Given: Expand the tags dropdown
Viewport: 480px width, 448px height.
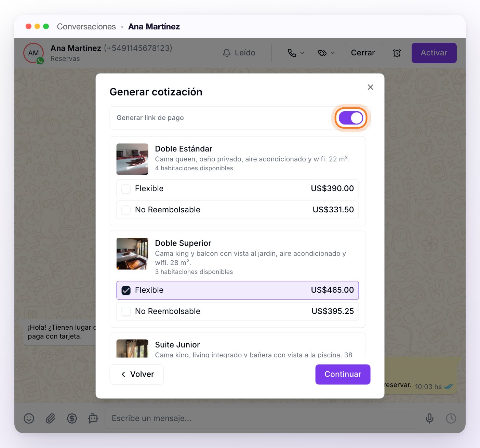Looking at the screenshot, I should 326,53.
